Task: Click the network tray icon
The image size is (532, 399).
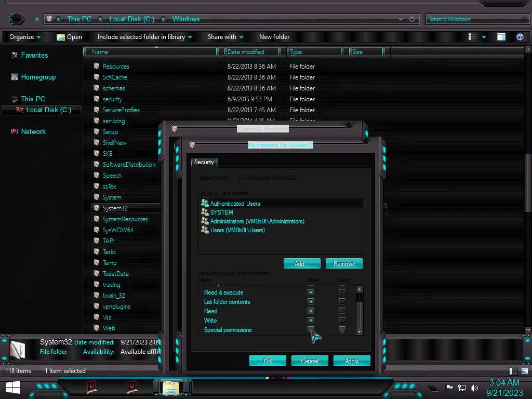Action: pos(462,388)
